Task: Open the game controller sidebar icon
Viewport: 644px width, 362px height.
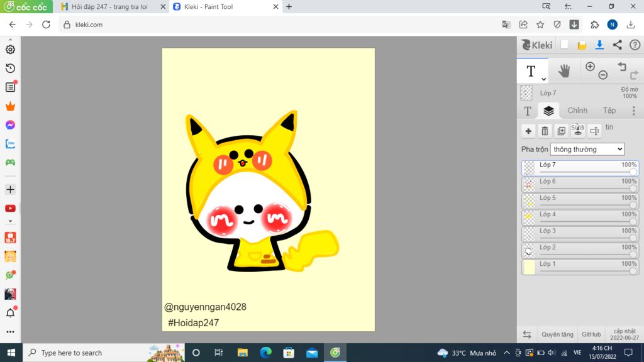Action: click(10, 163)
